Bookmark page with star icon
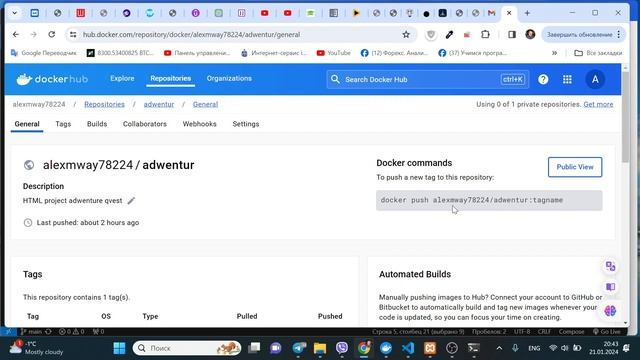Viewport: 640px width, 360px height. [406, 35]
